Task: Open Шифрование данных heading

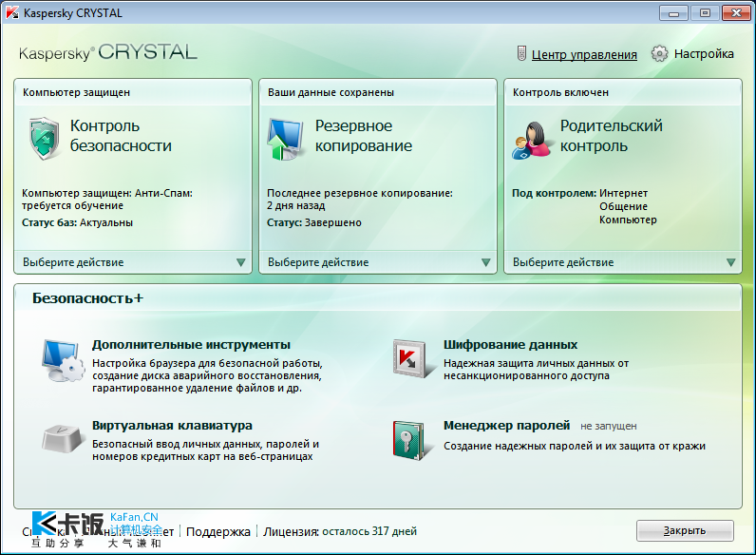Action: pos(510,345)
